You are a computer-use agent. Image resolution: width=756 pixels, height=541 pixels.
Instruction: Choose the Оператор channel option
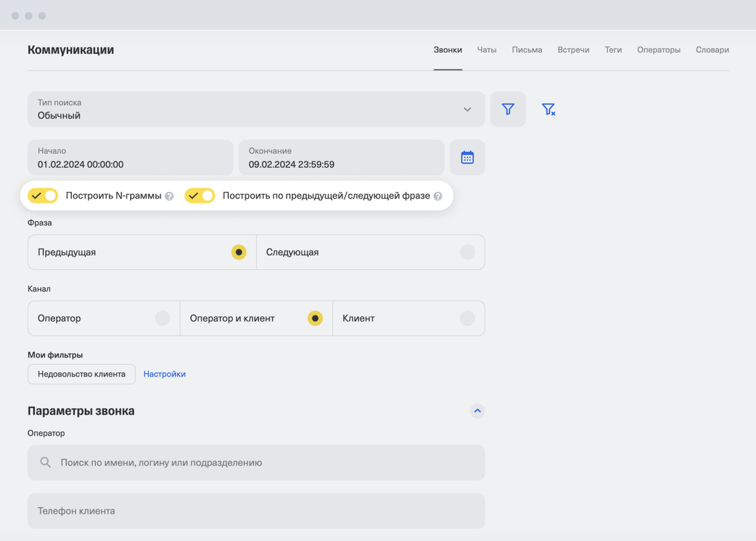coord(103,318)
